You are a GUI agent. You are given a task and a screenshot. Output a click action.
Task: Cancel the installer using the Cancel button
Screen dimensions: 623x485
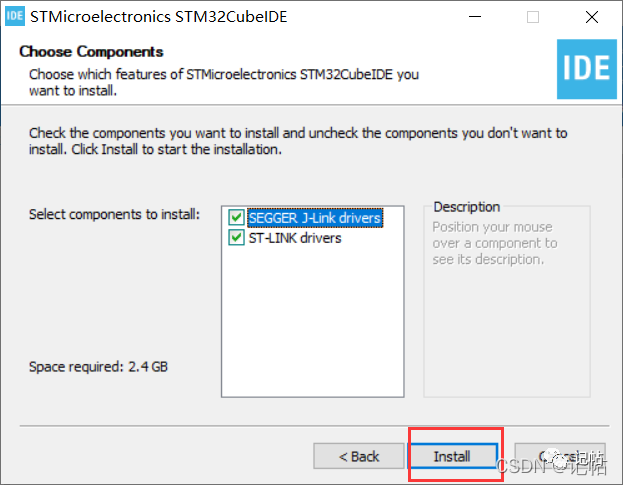pos(560,456)
